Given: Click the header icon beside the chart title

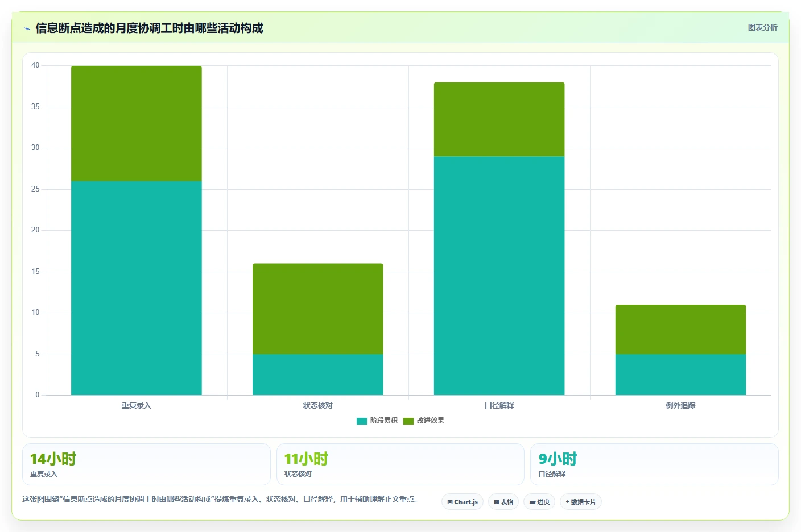Looking at the screenshot, I should [x=27, y=28].
